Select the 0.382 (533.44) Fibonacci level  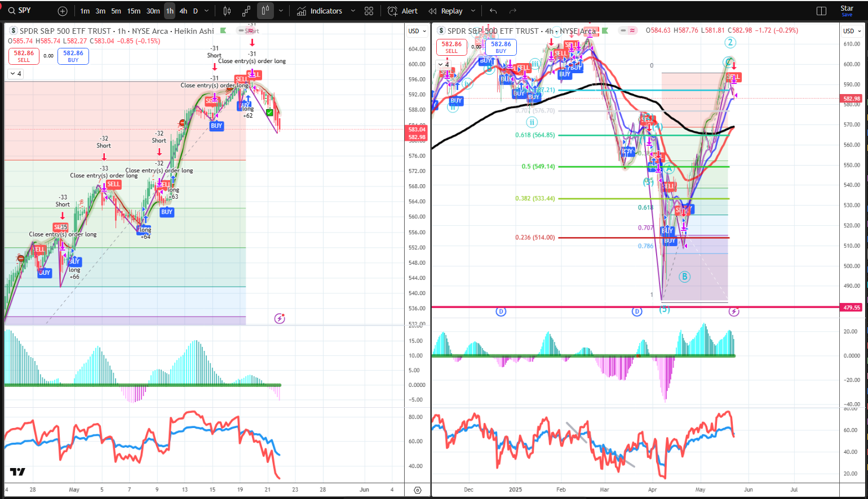535,199
